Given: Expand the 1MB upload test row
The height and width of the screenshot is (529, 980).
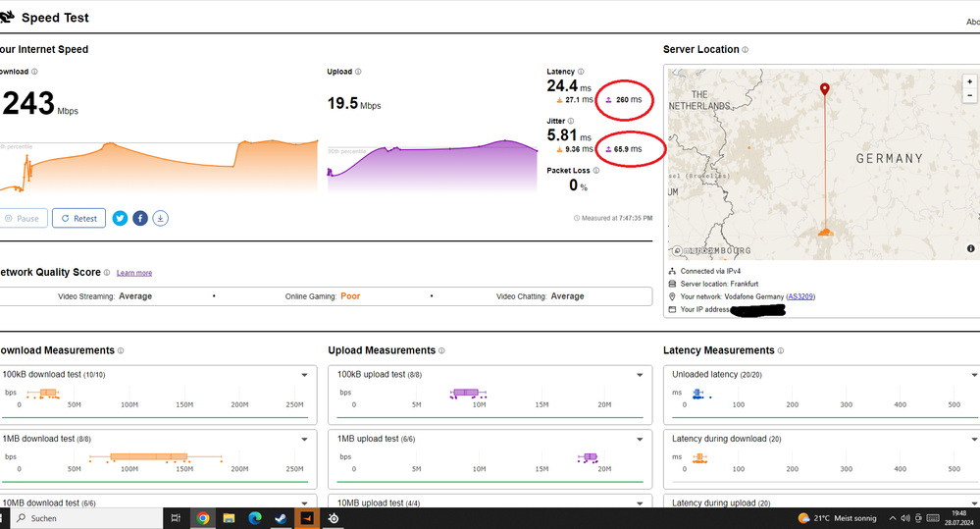Looking at the screenshot, I should 640,439.
